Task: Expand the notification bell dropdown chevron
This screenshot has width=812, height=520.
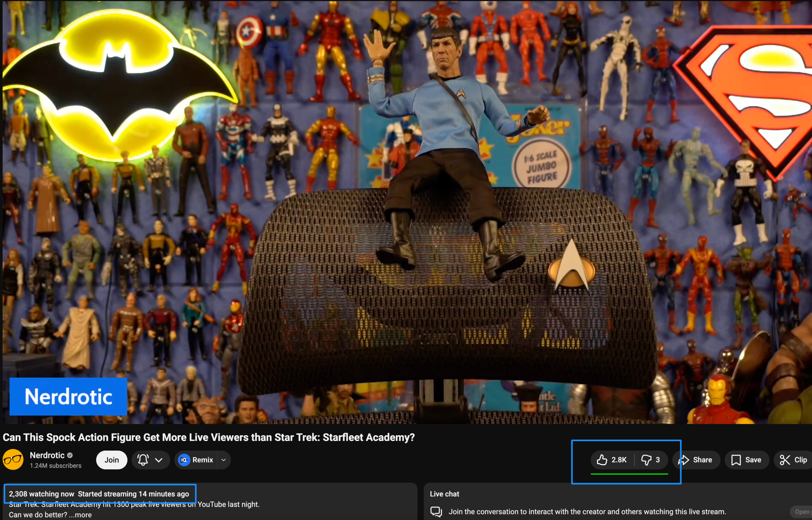Action: pos(159,460)
